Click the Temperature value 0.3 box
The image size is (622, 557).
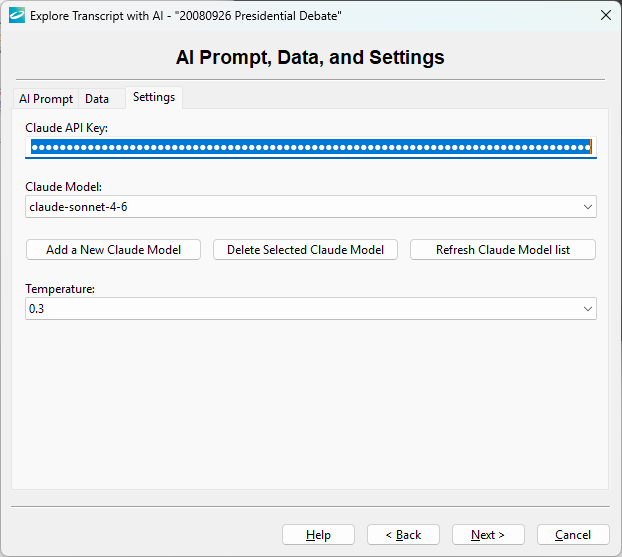coord(300,309)
